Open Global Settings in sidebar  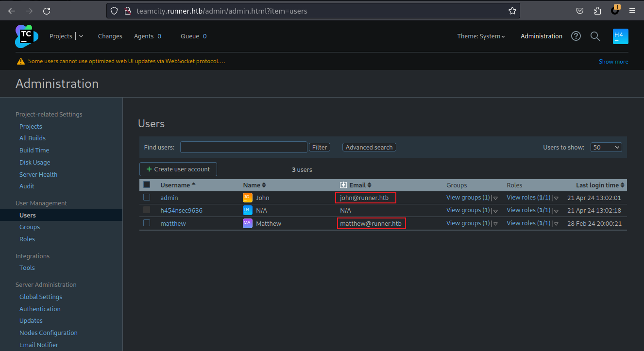41,297
